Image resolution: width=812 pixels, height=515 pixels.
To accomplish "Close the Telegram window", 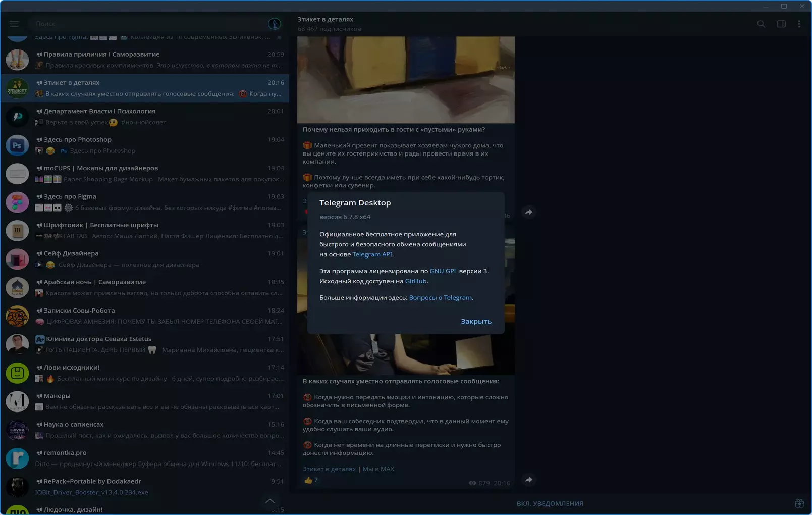I will pyautogui.click(x=802, y=6).
